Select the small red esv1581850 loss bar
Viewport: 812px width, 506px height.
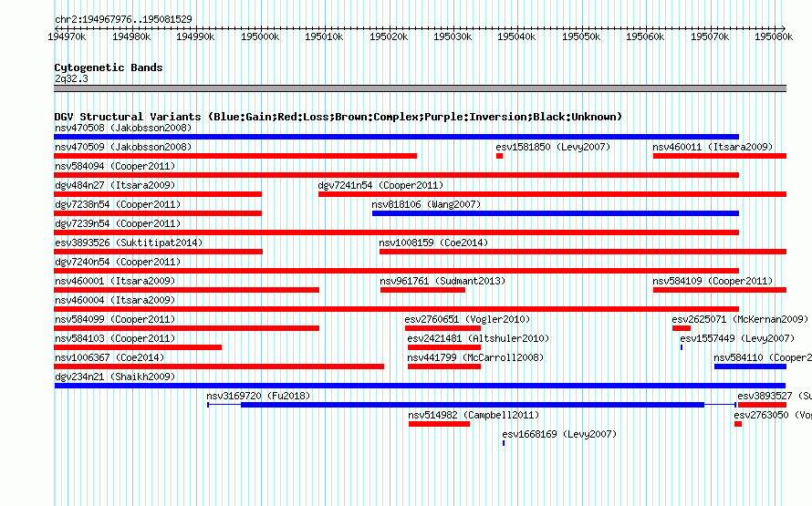499,156
